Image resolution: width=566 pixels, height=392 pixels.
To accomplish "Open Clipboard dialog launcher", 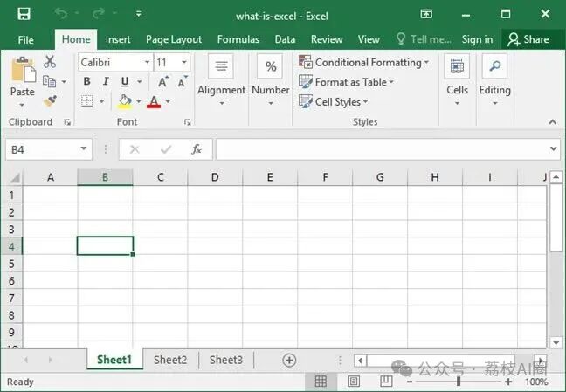I will click(x=67, y=122).
